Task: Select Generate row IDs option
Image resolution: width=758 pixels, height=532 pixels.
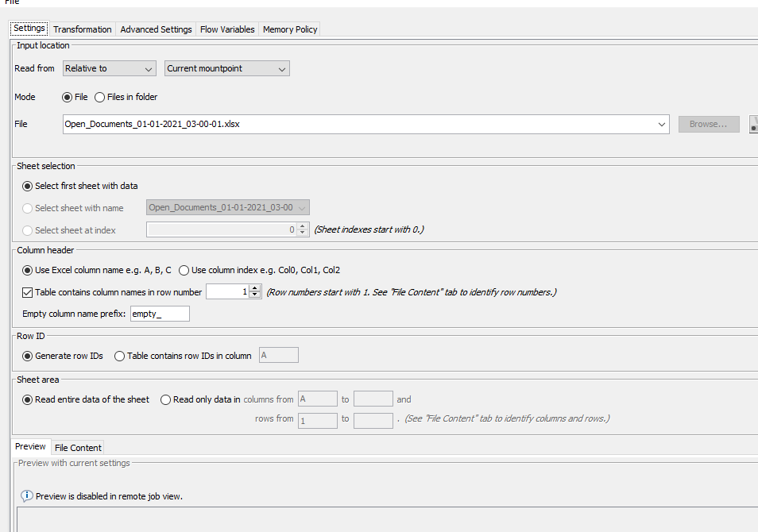Action: pyautogui.click(x=28, y=356)
